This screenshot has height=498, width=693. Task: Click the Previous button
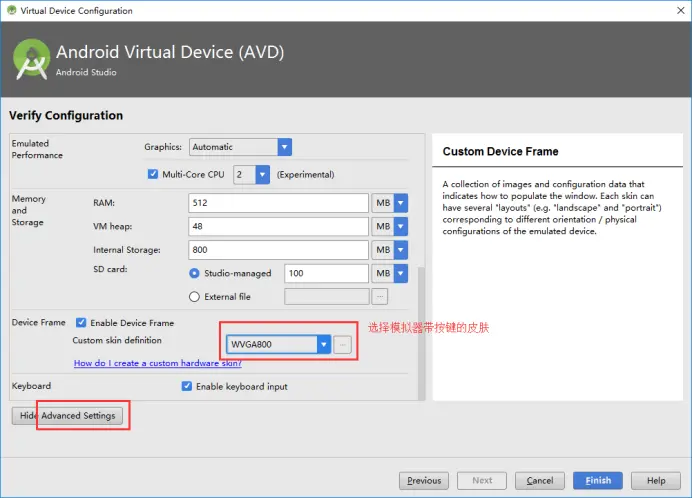[x=424, y=480]
